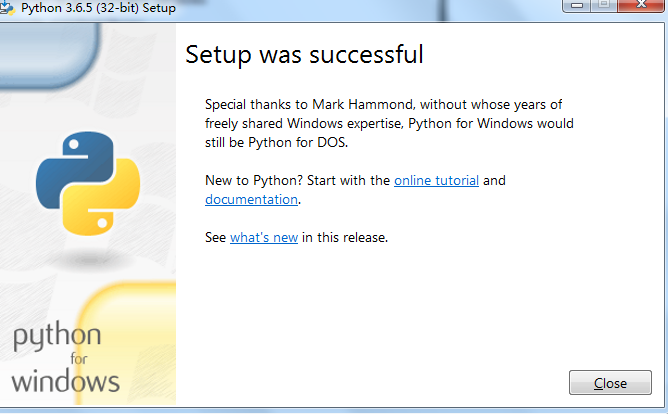This screenshot has height=414, width=668.
Task: Click the yellow rounded shape in the banner
Action: tap(128, 343)
